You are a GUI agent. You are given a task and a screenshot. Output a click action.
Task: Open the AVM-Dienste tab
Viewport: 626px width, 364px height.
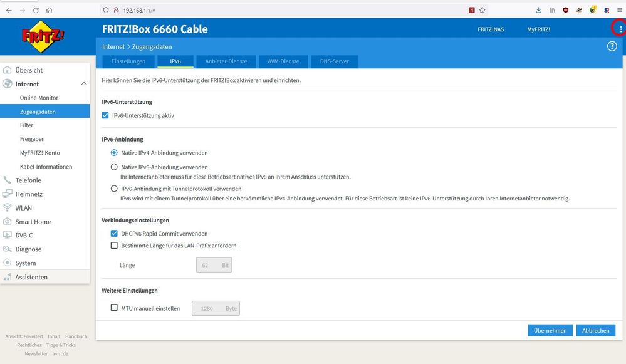pyautogui.click(x=283, y=61)
